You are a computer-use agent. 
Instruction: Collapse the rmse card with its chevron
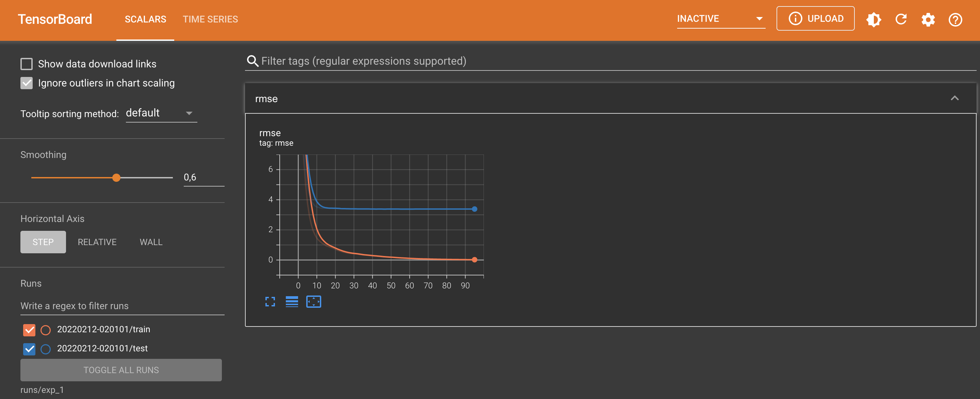click(955, 98)
